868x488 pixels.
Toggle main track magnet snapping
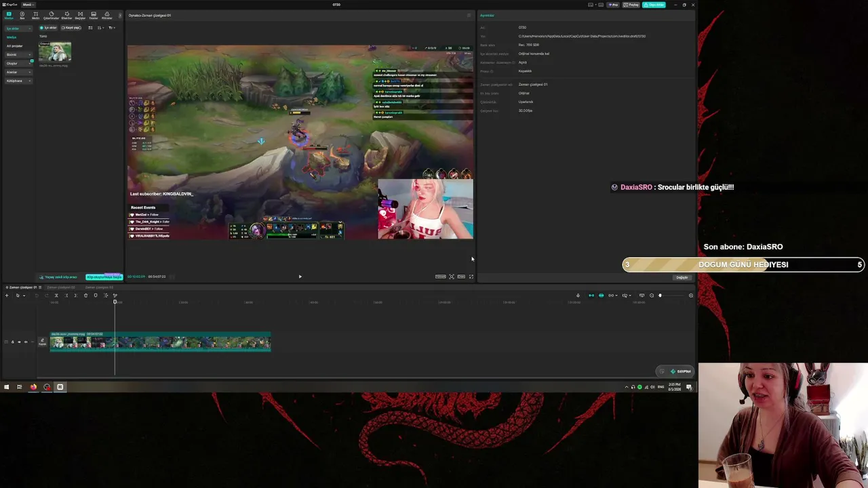[591, 296]
